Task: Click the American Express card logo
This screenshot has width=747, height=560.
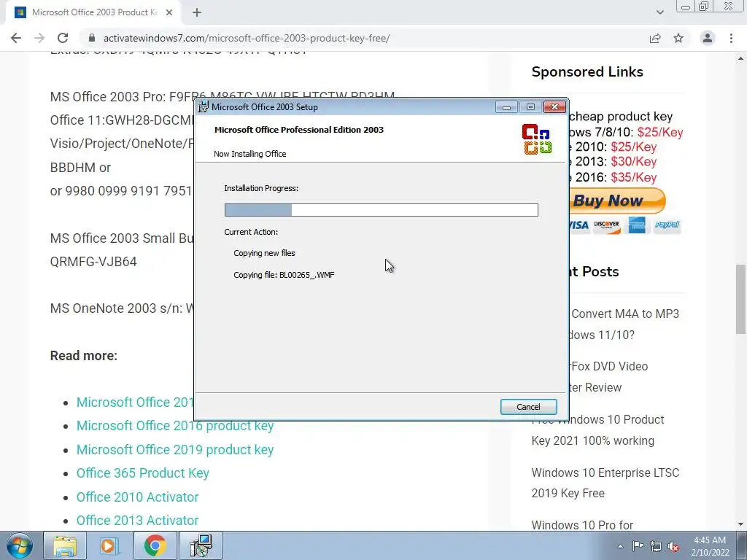Action: point(636,225)
